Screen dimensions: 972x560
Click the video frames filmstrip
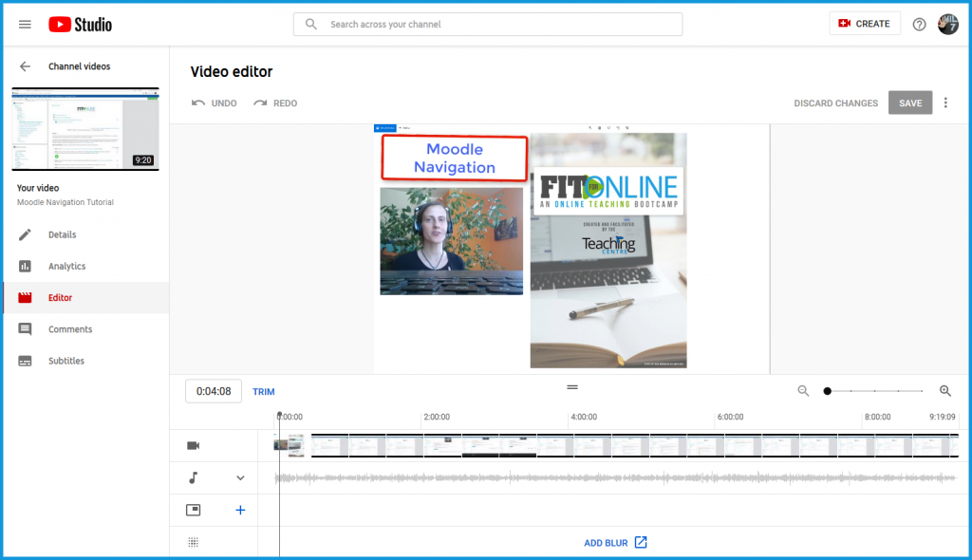[x=616, y=445]
